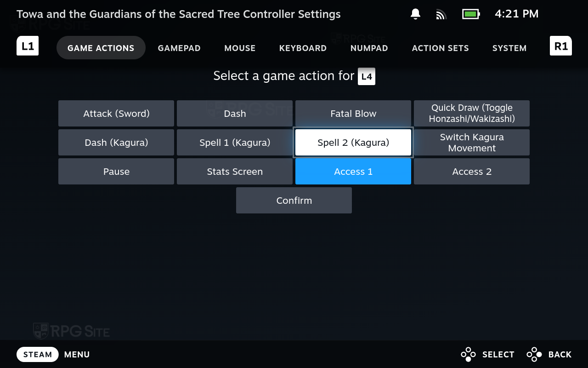Image resolution: width=588 pixels, height=368 pixels.
Task: Click the battery status icon
Action: click(x=471, y=14)
